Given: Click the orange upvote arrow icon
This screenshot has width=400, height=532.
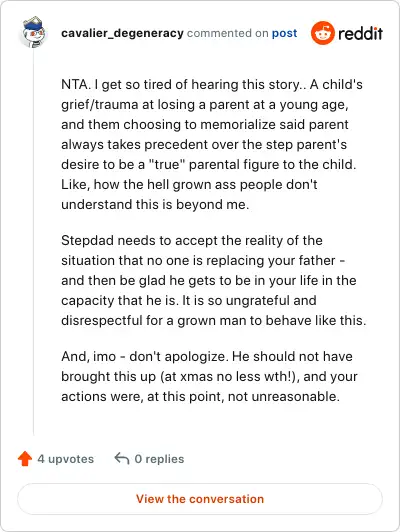Looking at the screenshot, I should pyautogui.click(x=25, y=459).
